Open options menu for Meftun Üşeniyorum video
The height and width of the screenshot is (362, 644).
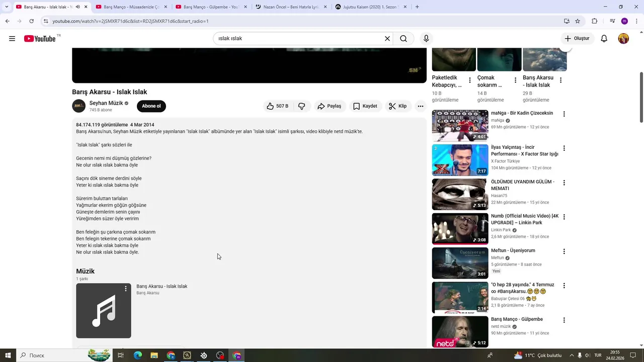point(564,251)
